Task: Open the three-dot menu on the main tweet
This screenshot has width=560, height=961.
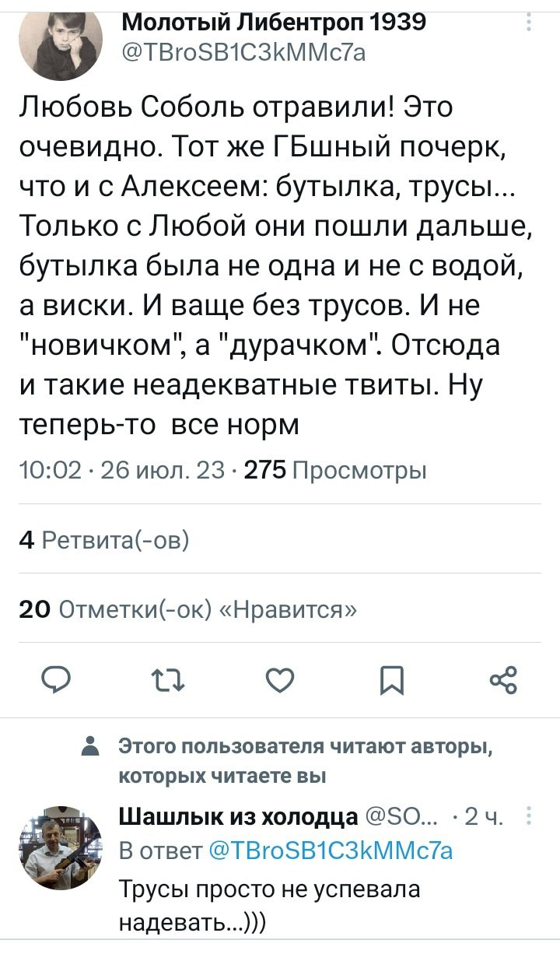Action: (529, 24)
